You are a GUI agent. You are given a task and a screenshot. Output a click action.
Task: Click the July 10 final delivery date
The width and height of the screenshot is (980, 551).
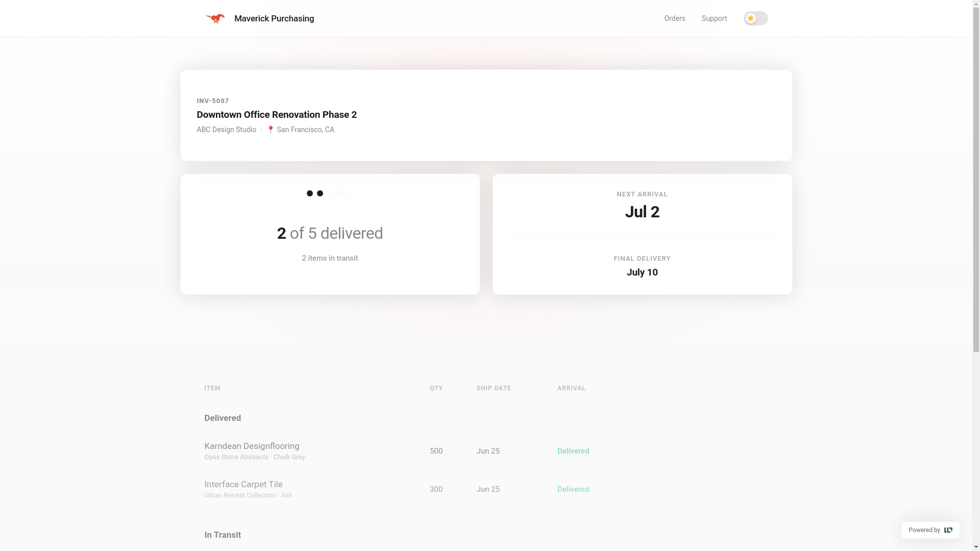(x=642, y=272)
